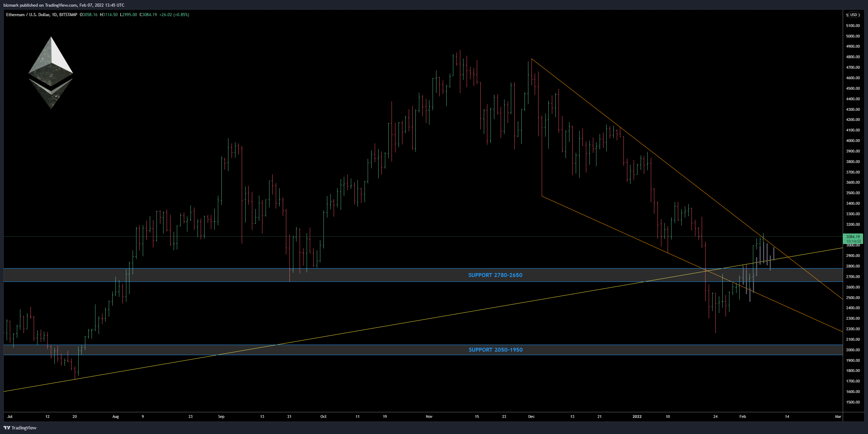The image size is (868, 434).
Task: Click the 3500.00 price axis label
Action: [853, 193]
